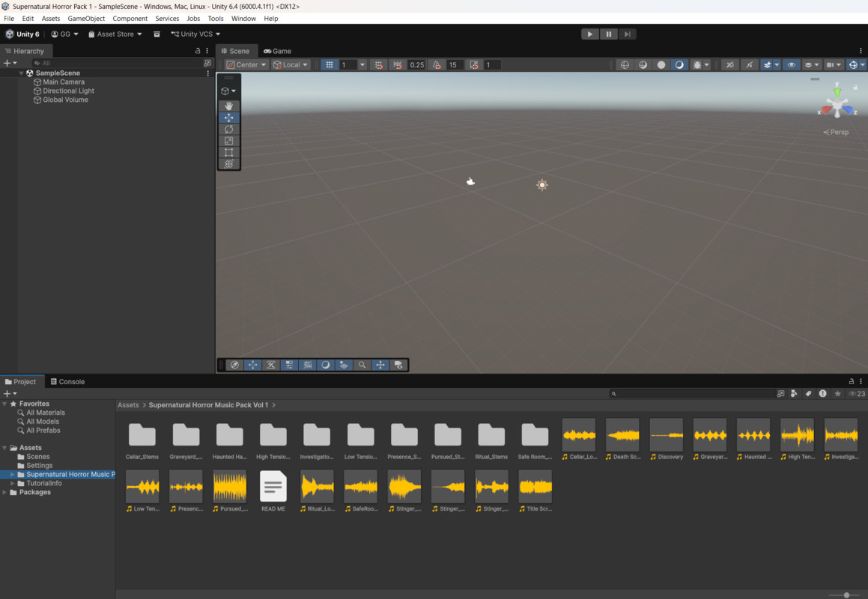
Task: Open the Component menu
Action: [x=130, y=18]
